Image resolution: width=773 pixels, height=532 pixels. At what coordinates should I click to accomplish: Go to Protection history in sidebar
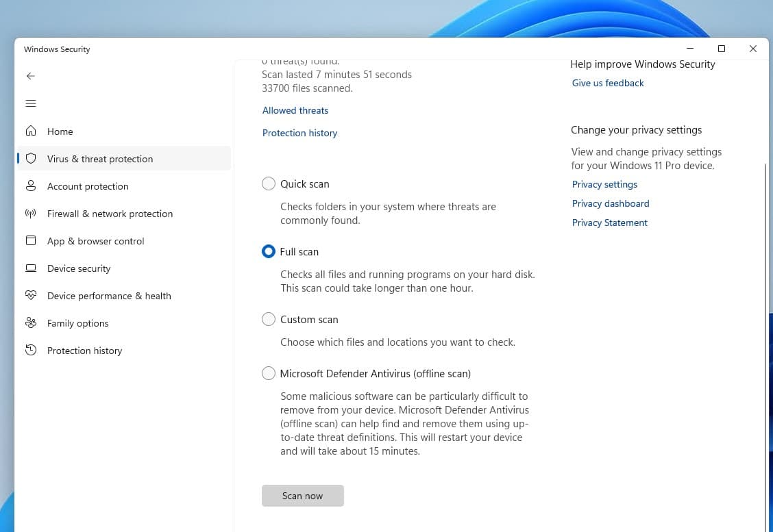(x=84, y=351)
